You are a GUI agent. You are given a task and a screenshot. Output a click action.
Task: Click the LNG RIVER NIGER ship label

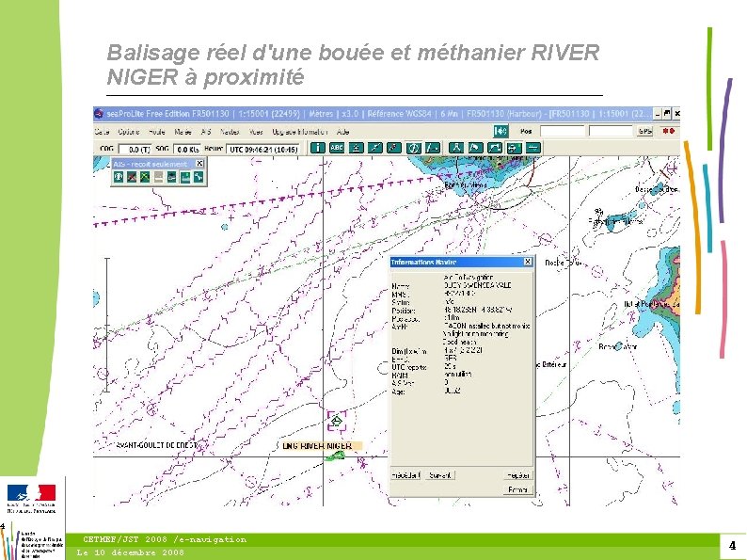pos(321,446)
